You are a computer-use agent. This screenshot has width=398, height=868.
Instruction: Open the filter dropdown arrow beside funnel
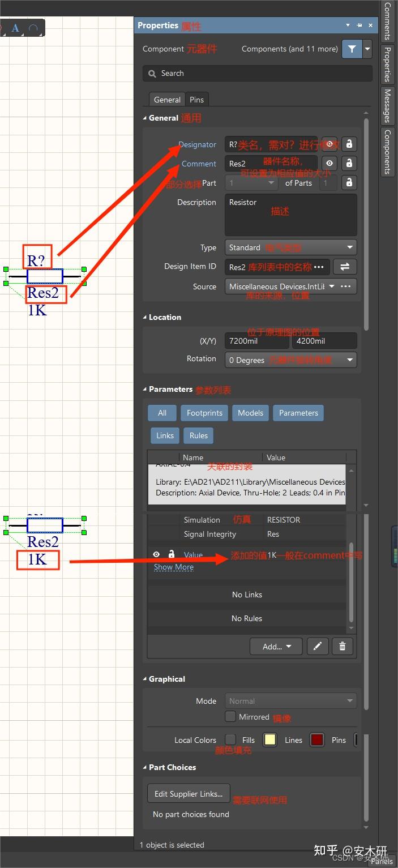click(x=368, y=49)
